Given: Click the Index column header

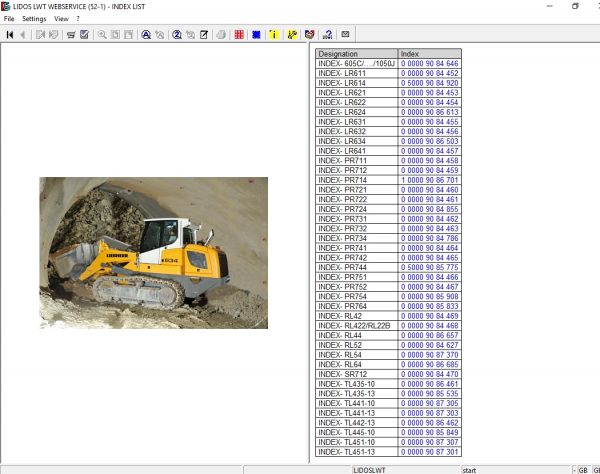Looking at the screenshot, I should (430, 54).
